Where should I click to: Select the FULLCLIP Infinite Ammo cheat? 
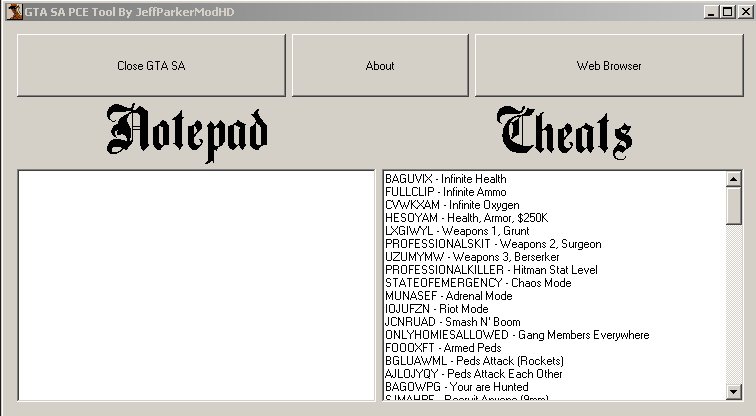[445, 192]
